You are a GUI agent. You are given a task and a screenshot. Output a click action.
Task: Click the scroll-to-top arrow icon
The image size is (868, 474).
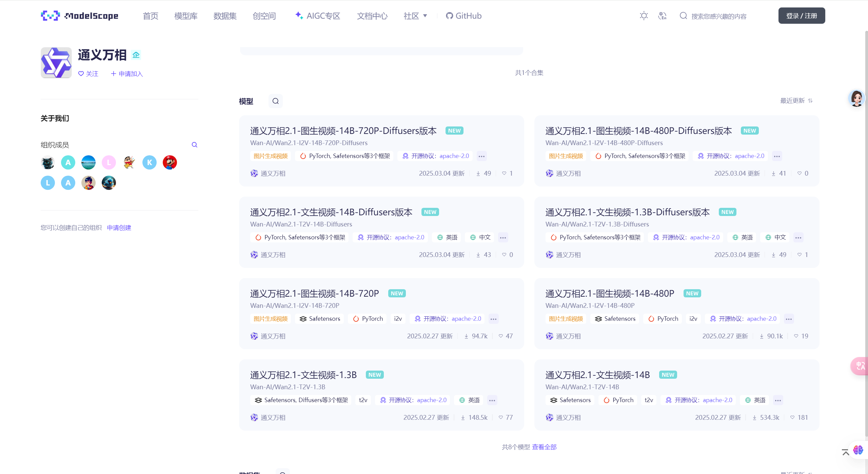(x=845, y=452)
